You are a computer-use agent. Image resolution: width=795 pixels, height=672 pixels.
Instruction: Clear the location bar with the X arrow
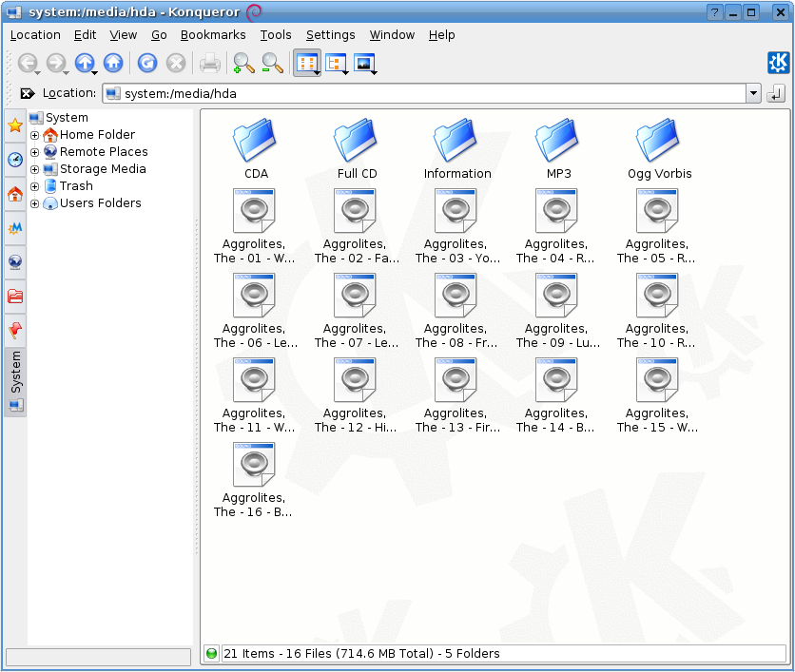click(27, 93)
